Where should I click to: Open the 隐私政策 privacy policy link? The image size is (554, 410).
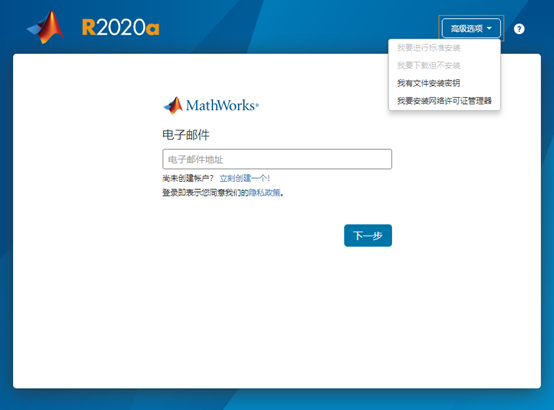point(265,193)
